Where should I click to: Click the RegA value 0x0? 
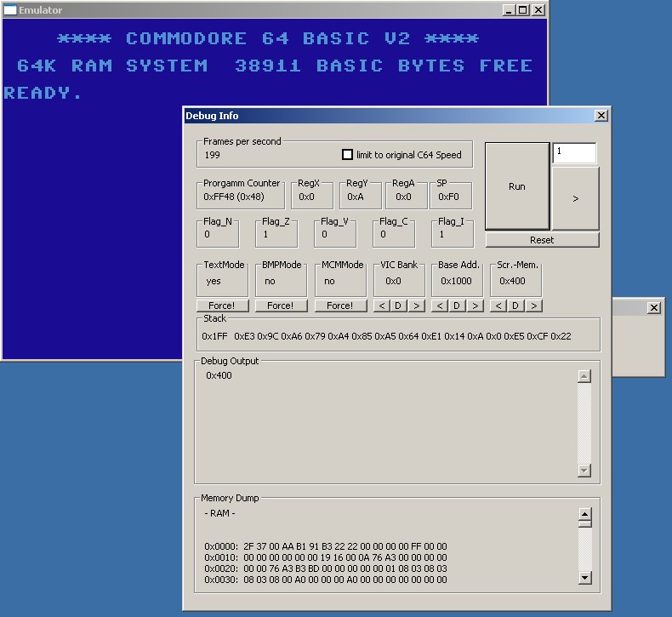(403, 197)
